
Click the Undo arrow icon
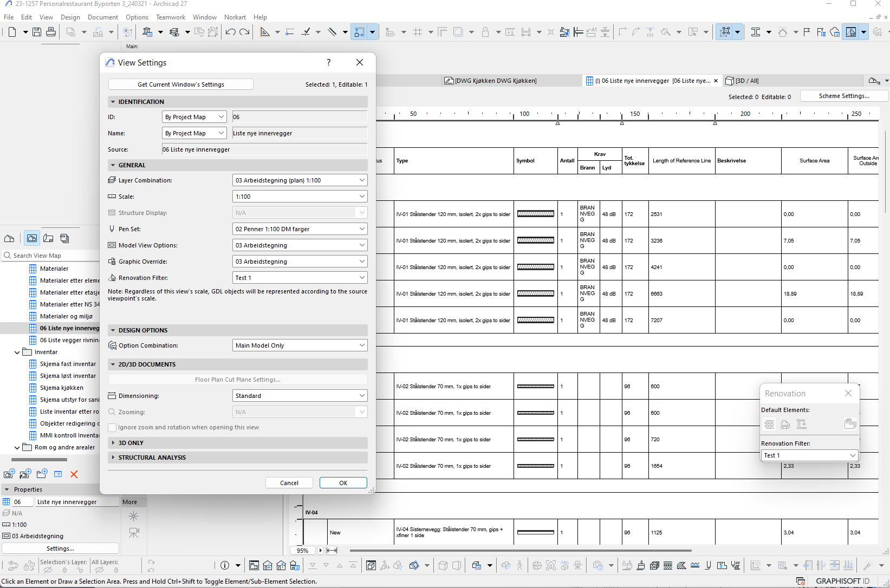point(230,32)
